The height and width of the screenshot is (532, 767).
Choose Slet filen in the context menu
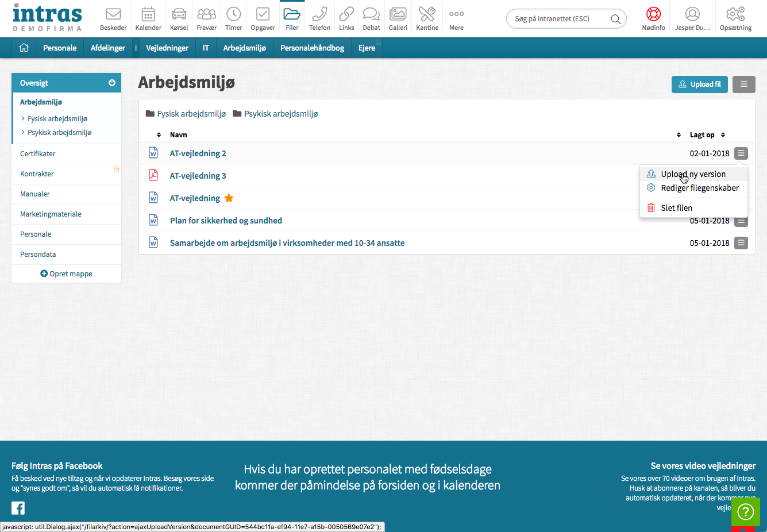[x=676, y=208]
